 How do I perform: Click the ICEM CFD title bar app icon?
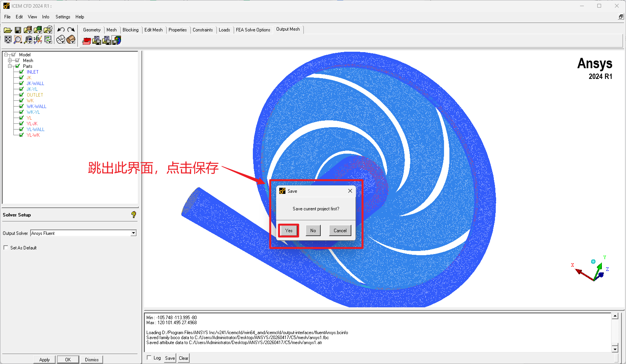(x=7, y=6)
